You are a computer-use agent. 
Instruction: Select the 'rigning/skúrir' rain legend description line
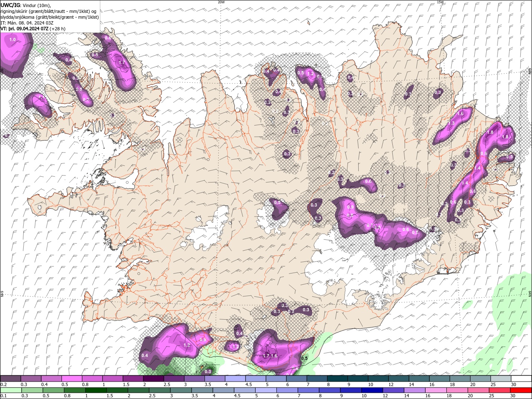49,11
